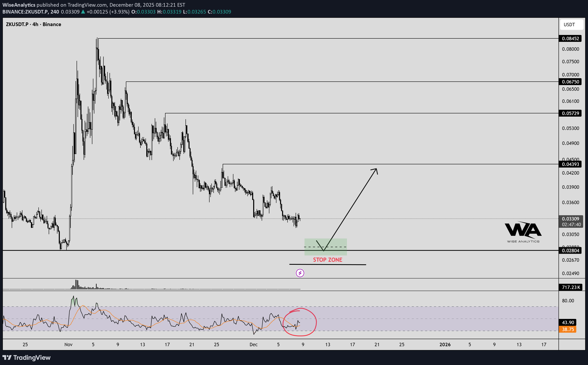
Task: Click the purple lightning bolt event icon
Action: (x=300, y=273)
